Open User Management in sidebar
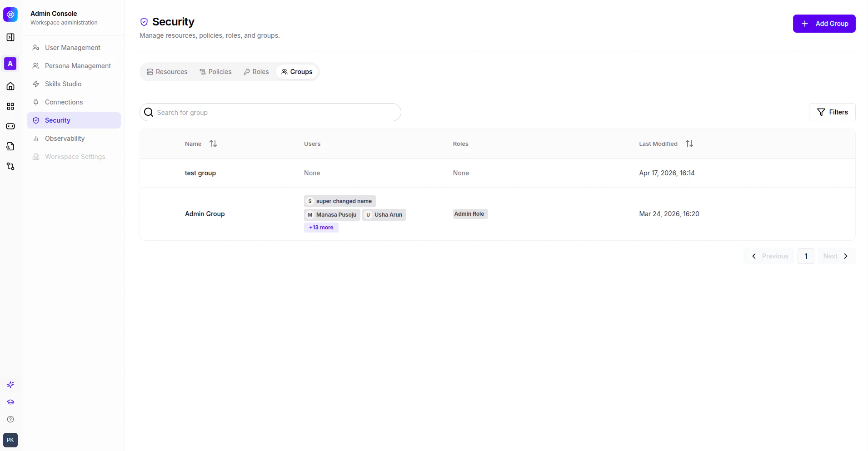Viewport: 868px width, 451px height. [x=74, y=48]
